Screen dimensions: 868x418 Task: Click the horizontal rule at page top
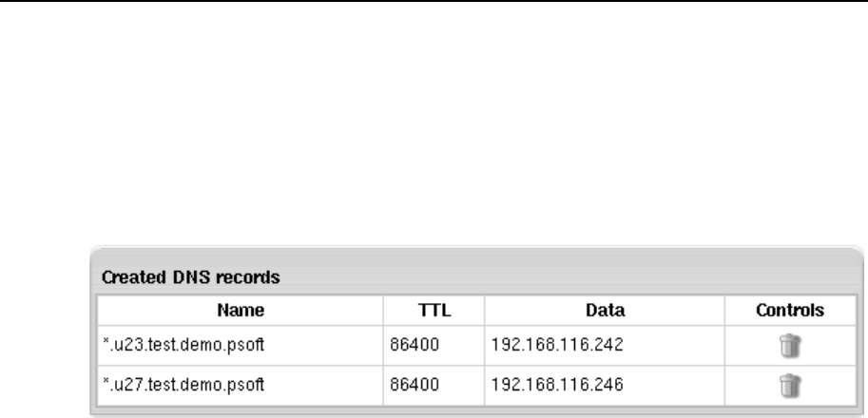coord(434,1)
